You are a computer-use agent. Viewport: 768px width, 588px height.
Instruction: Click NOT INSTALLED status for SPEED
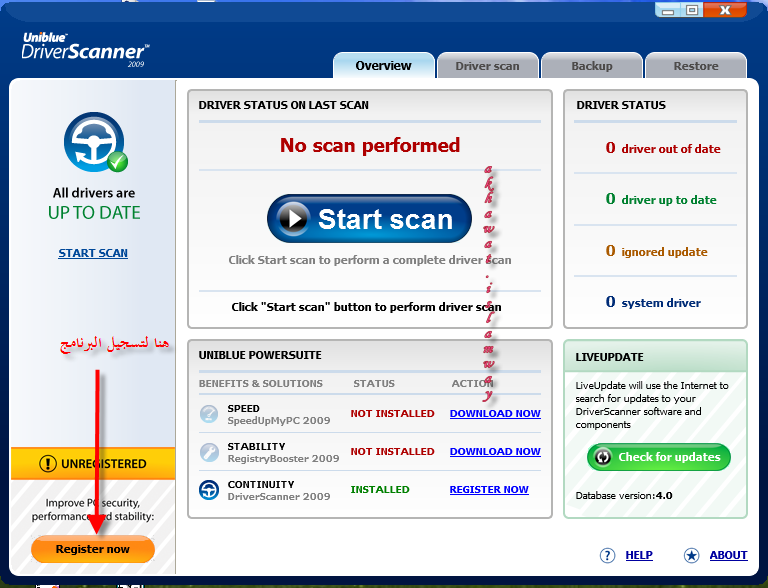pos(392,414)
